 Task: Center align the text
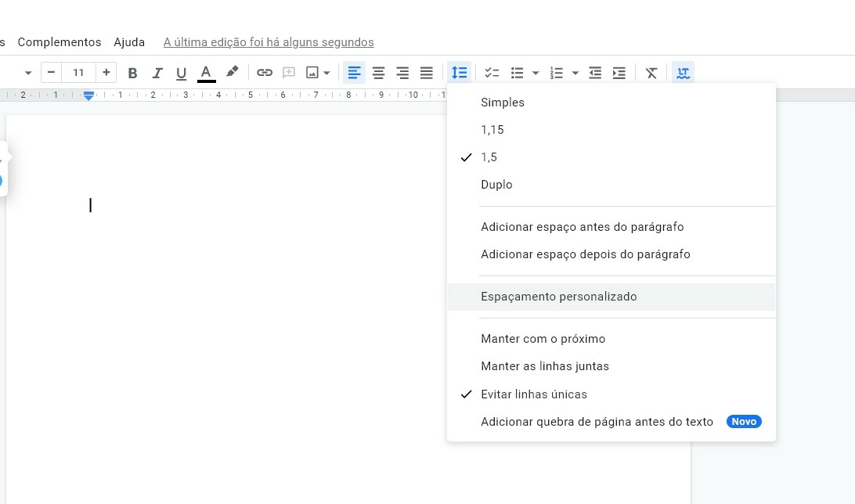(x=378, y=73)
